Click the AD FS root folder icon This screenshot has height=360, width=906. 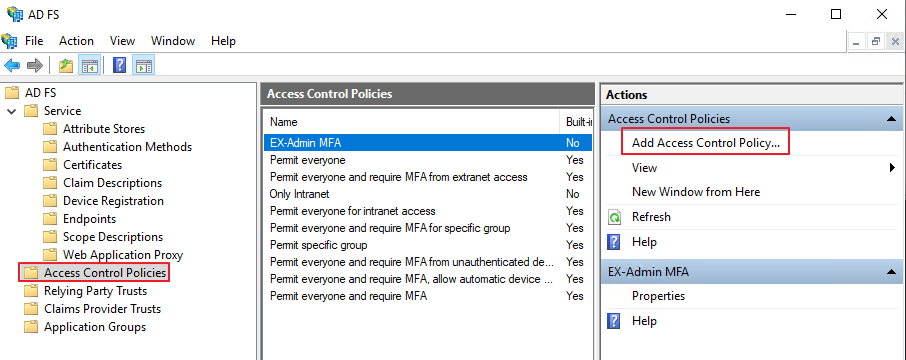pyautogui.click(x=12, y=92)
